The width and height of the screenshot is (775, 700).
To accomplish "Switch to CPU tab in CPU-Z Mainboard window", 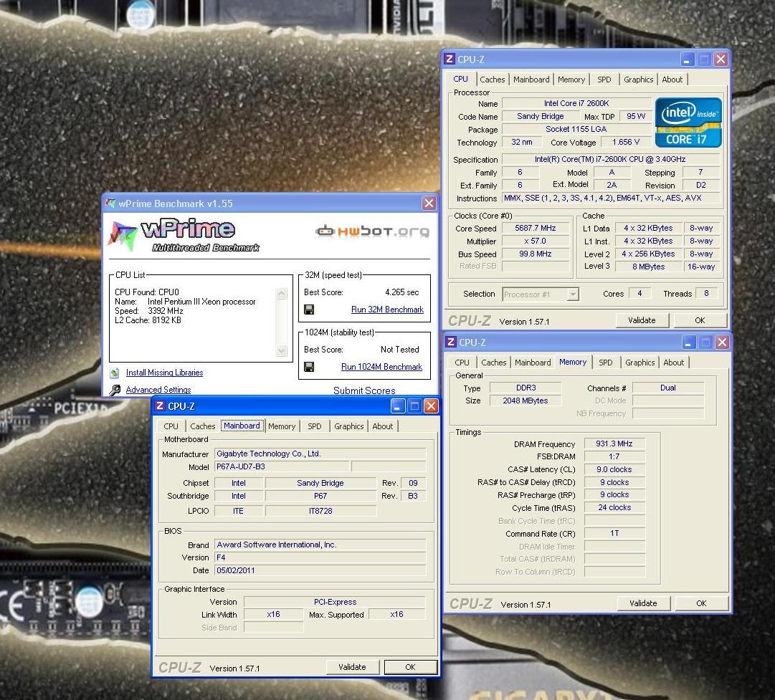I will point(171,426).
